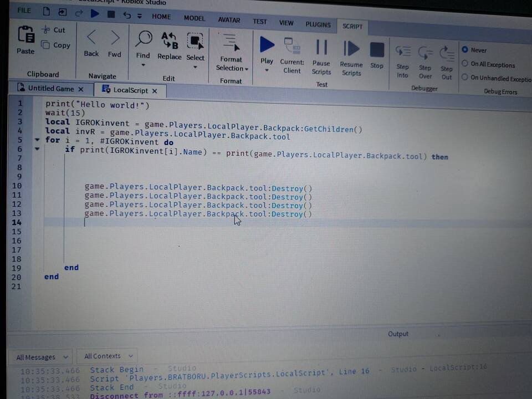Close the LocalScript tab
The width and height of the screenshot is (532, 399).
[x=155, y=90]
